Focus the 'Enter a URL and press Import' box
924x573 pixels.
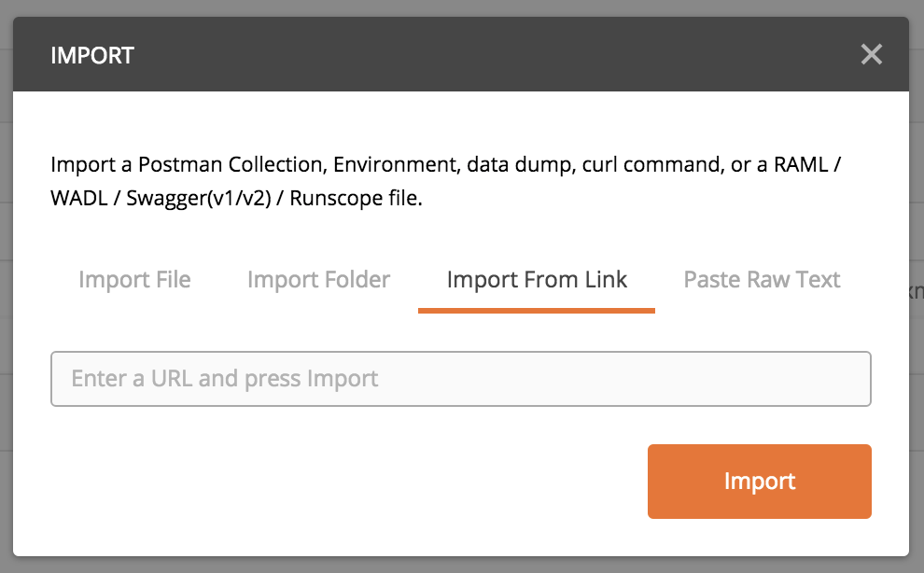(x=460, y=379)
